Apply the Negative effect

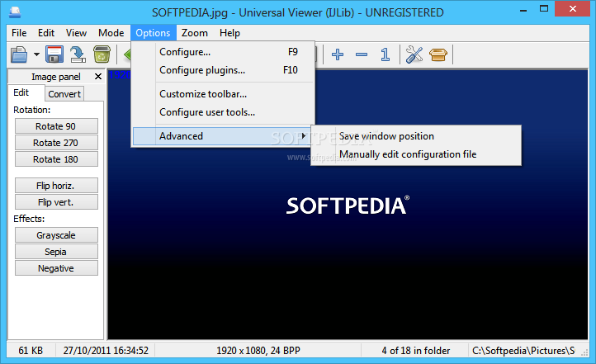(x=56, y=268)
